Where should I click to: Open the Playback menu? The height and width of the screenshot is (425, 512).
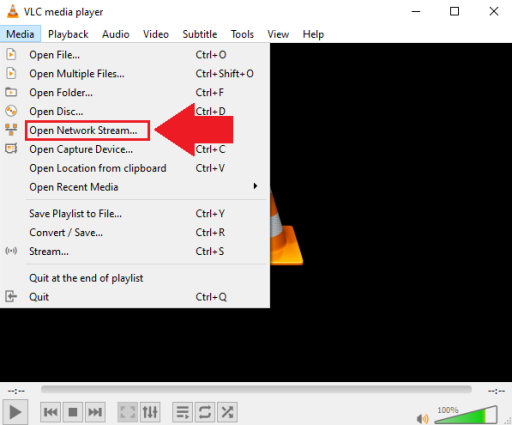pyautogui.click(x=68, y=34)
